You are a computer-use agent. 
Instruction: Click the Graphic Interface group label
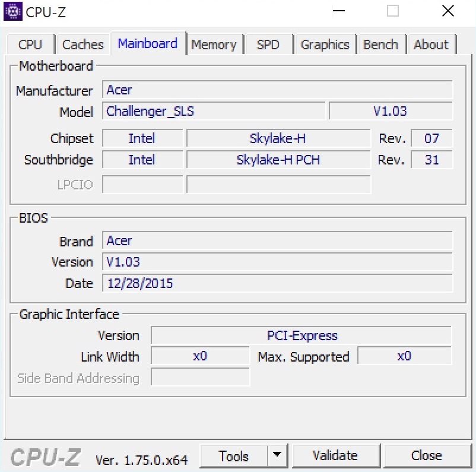tap(69, 314)
